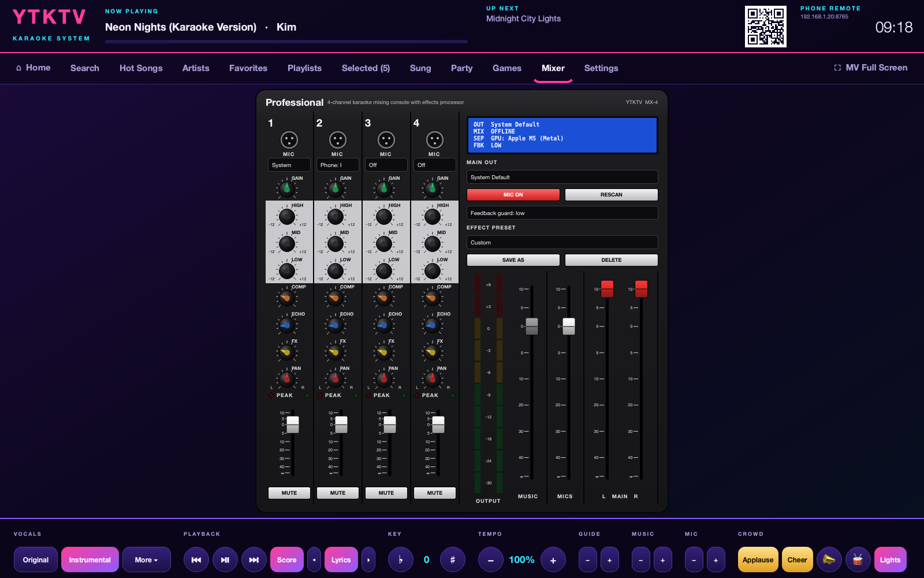Decrease mic volume with minus button
The image size is (924, 578).
tap(694, 560)
